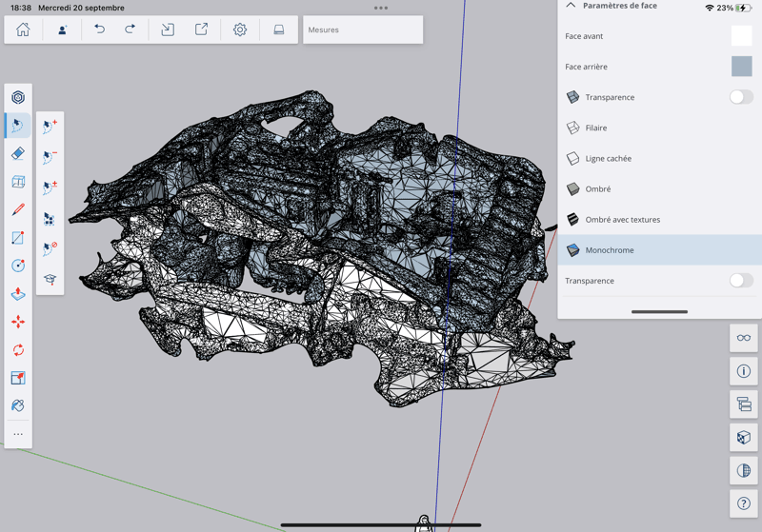Tap the Undo arrow

click(99, 30)
